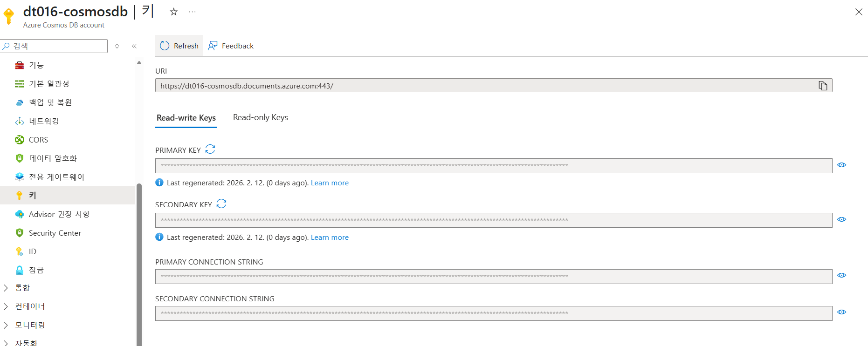Expand the 모니터링 section
868x346 pixels.
(6, 325)
